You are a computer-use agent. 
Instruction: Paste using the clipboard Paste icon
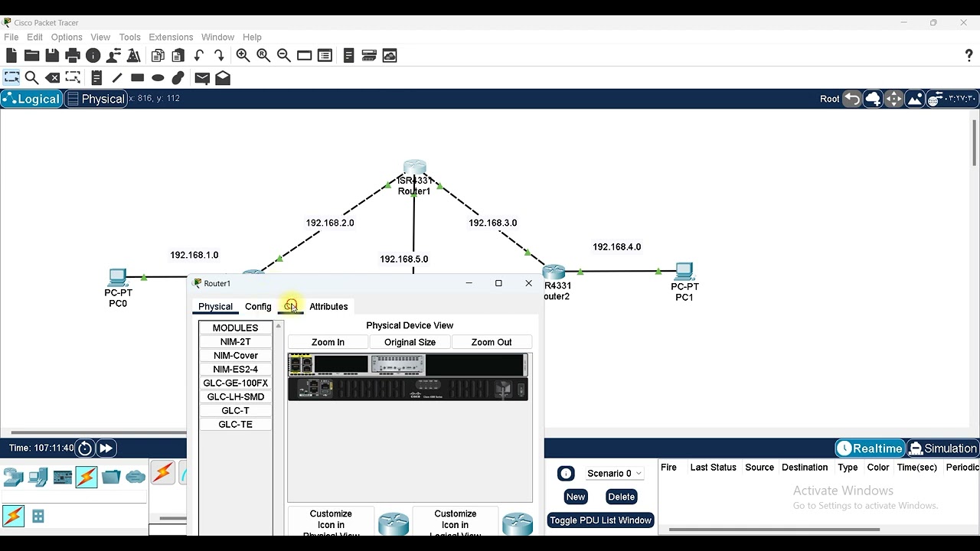click(x=178, y=55)
